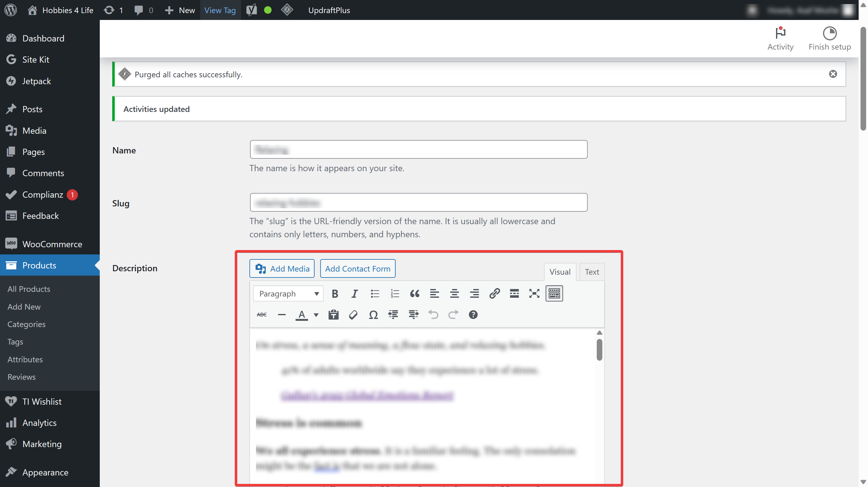This screenshot has width=868, height=487.
Task: Expand the Appearance sidebar menu
Action: click(x=45, y=472)
